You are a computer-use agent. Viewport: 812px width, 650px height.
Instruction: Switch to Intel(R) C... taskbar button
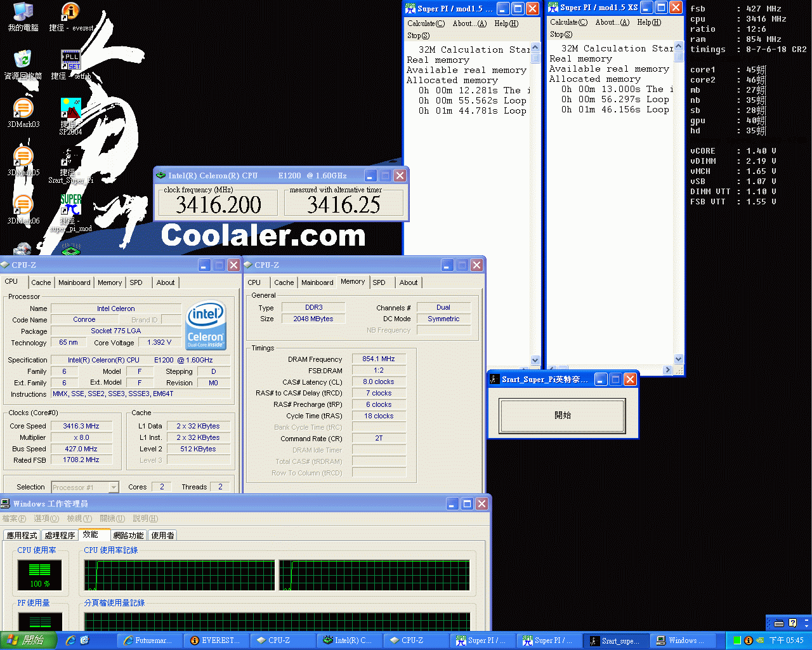coord(350,640)
